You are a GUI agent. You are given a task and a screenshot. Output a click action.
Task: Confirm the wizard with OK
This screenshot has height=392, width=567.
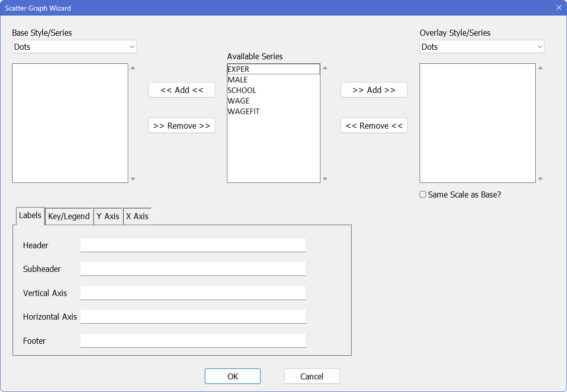pyautogui.click(x=232, y=376)
